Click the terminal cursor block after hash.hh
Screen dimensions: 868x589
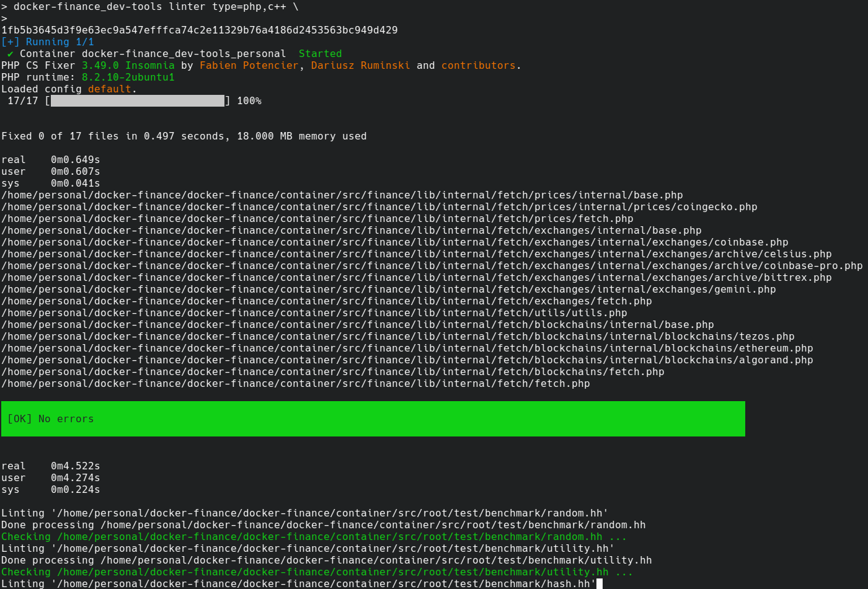click(x=600, y=583)
